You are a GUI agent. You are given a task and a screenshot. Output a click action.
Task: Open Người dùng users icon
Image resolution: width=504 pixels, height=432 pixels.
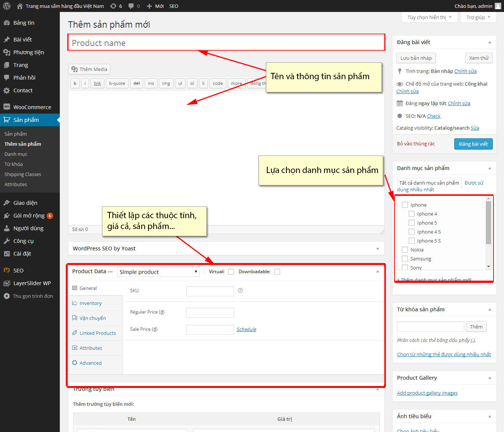7,228
